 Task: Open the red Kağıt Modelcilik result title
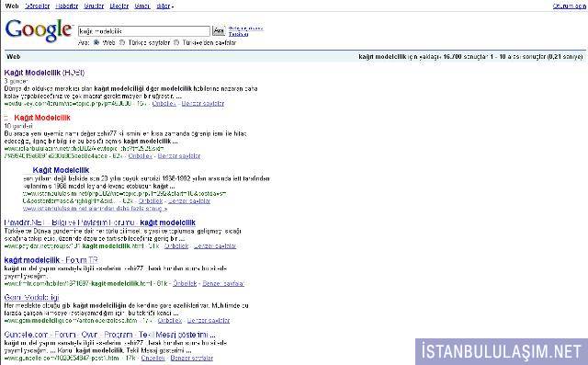click(x=42, y=118)
